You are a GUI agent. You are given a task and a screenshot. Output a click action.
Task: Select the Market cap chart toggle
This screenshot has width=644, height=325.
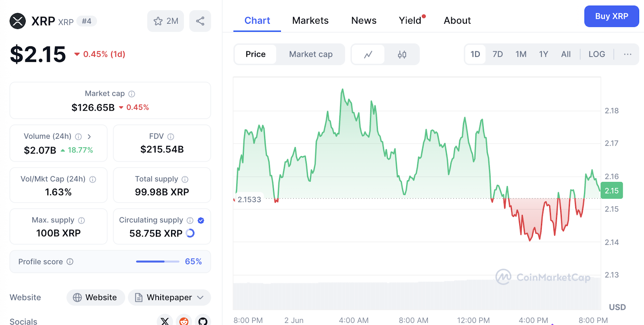coord(311,54)
